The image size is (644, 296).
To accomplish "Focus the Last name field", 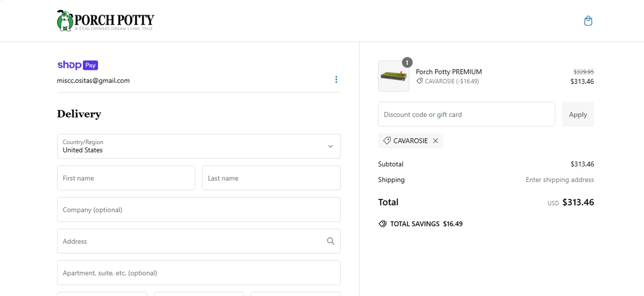I will pyautogui.click(x=271, y=178).
